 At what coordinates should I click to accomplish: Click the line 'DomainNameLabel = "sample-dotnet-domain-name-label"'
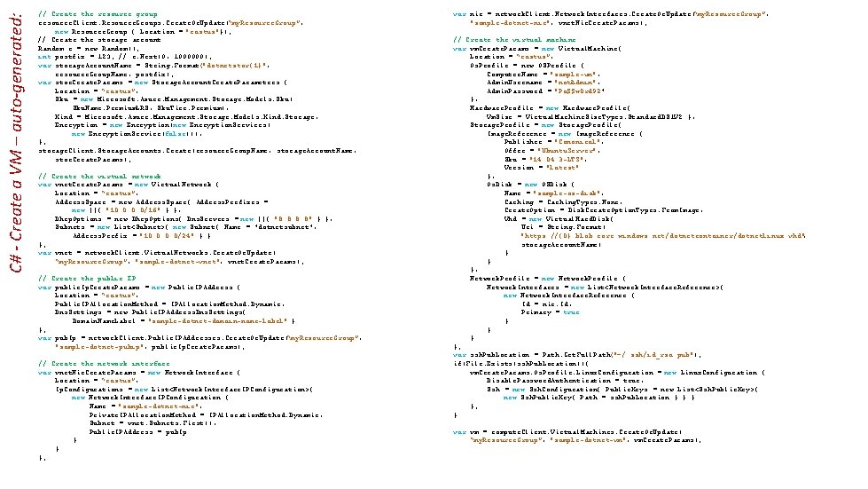pyautogui.click(x=184, y=321)
